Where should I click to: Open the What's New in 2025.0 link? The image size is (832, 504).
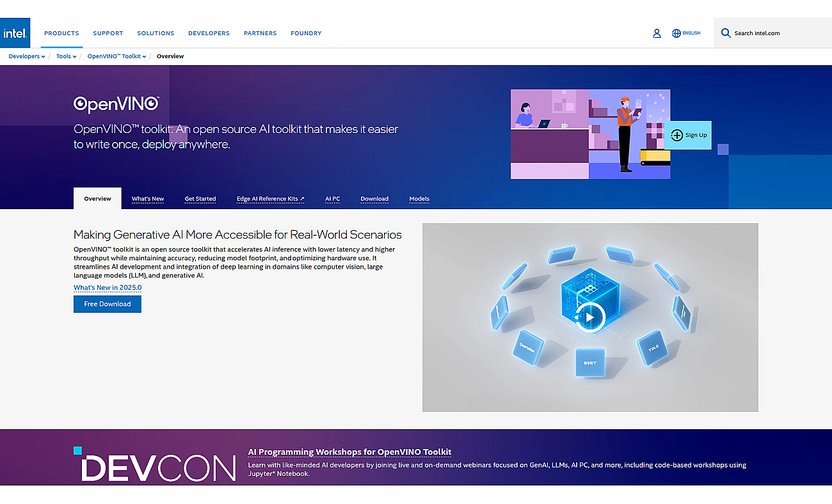pos(108,288)
